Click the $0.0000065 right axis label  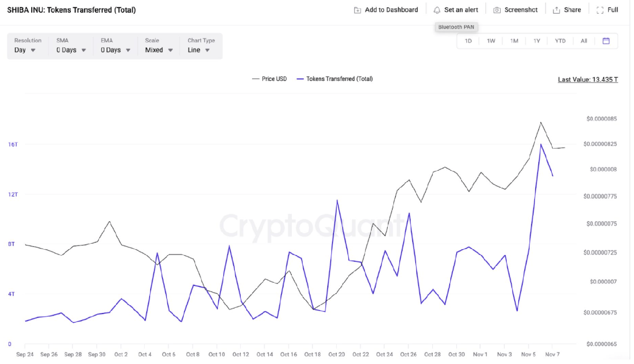click(601, 344)
